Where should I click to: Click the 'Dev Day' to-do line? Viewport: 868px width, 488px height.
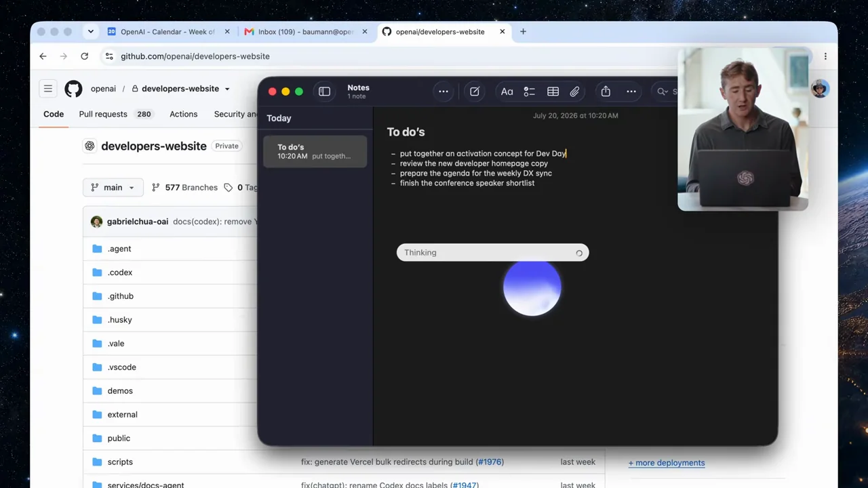click(x=483, y=154)
